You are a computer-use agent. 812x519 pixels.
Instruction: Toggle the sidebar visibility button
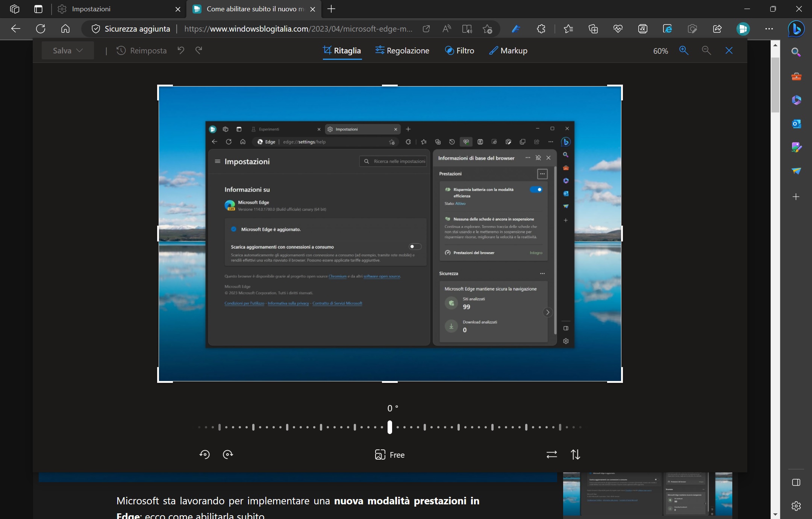pyautogui.click(x=796, y=483)
